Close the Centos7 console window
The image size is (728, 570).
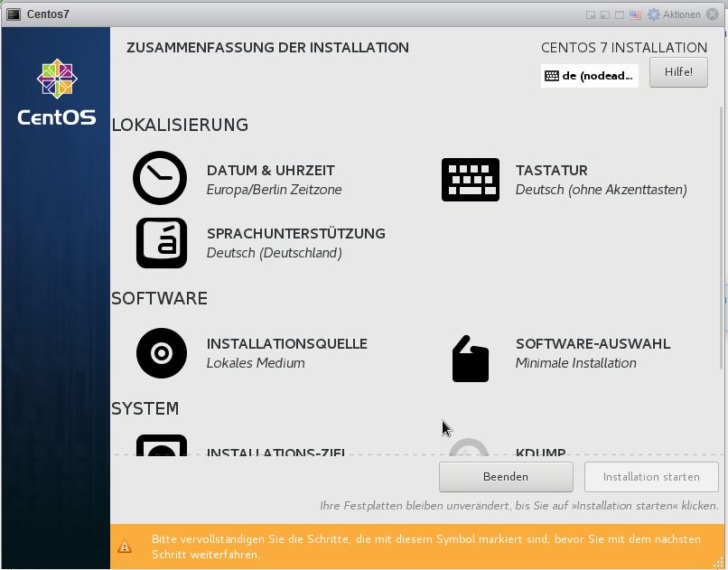click(713, 14)
